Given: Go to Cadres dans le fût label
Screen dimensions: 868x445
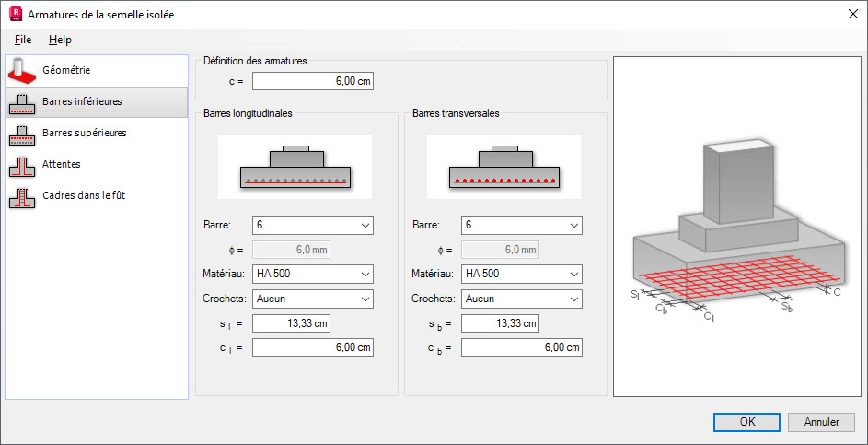Looking at the screenshot, I should tap(84, 195).
